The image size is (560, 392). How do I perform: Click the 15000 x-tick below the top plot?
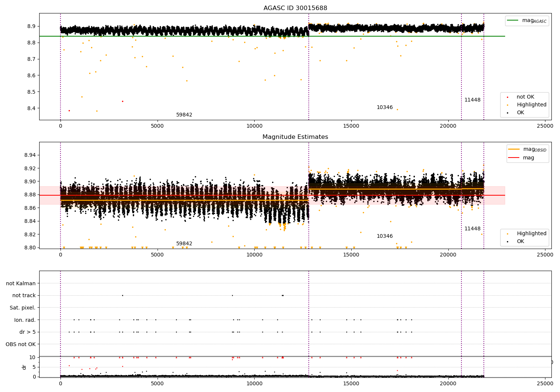(x=351, y=126)
